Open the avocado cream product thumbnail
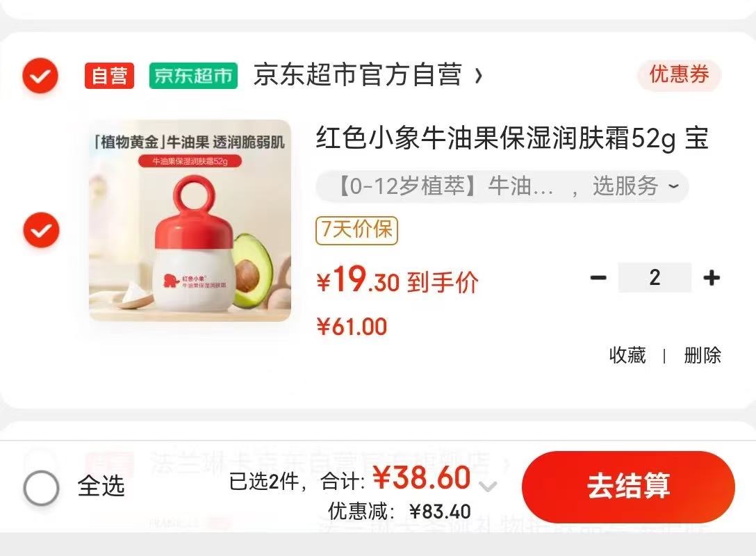The width and height of the screenshot is (756, 556). point(190,220)
